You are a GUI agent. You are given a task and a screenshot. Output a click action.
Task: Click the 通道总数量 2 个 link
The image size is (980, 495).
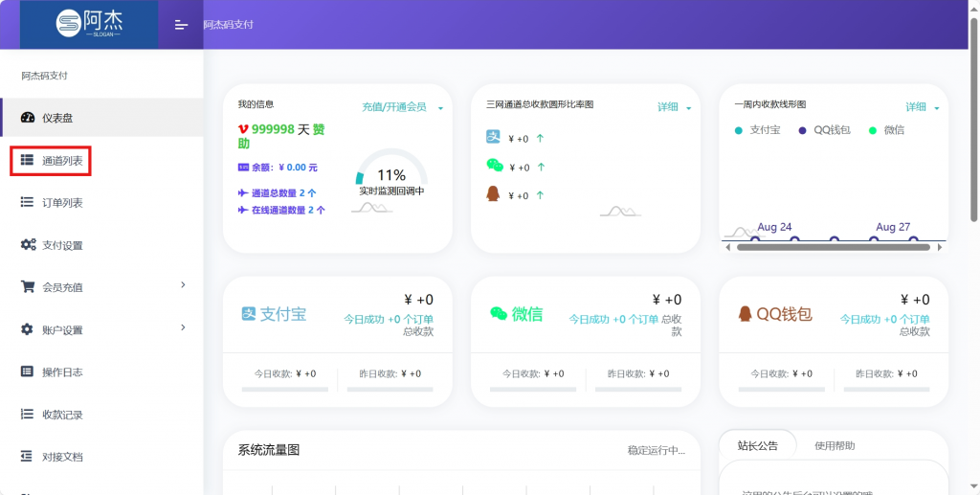pyautogui.click(x=283, y=193)
